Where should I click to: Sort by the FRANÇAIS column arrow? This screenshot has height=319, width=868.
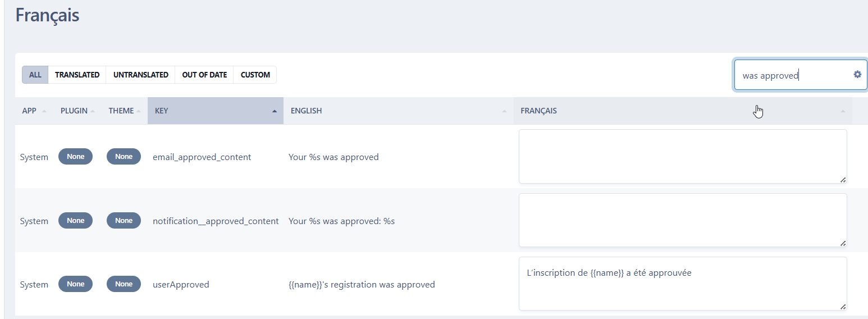842,111
